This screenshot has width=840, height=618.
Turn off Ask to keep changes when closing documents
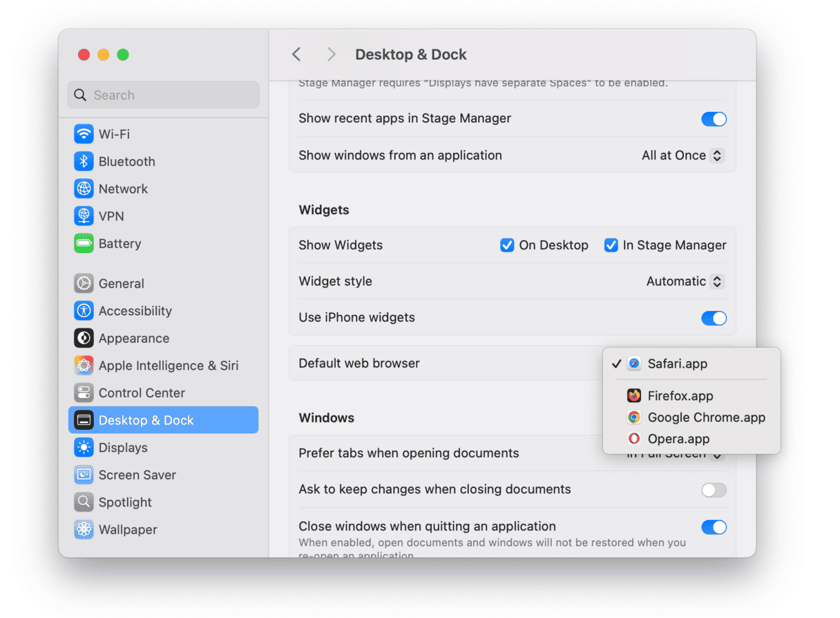(x=714, y=490)
